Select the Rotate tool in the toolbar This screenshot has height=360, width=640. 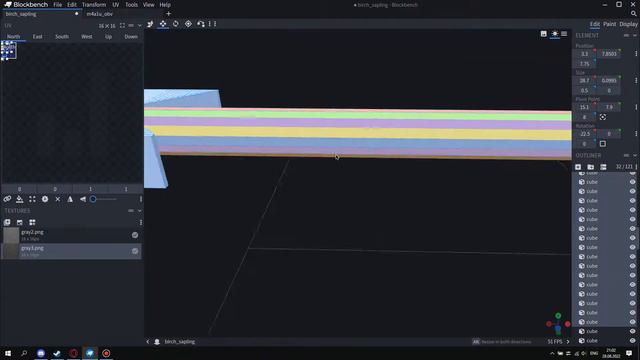[x=176, y=24]
